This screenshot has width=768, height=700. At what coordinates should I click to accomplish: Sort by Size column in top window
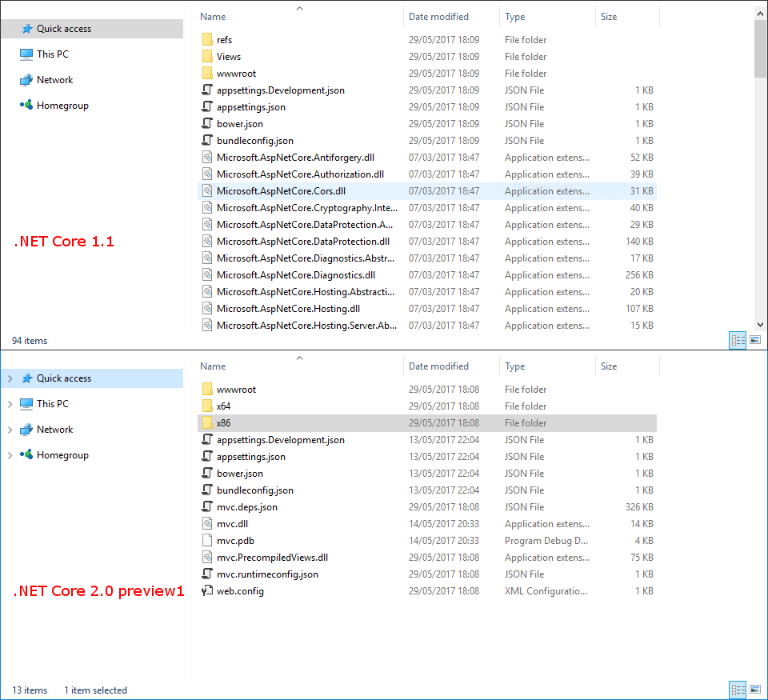point(609,17)
